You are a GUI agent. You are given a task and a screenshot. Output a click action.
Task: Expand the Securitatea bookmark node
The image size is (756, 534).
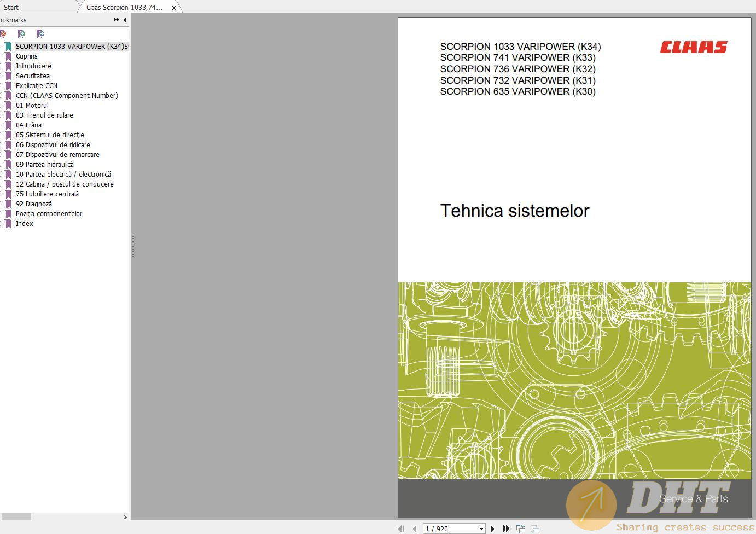coord(2,76)
